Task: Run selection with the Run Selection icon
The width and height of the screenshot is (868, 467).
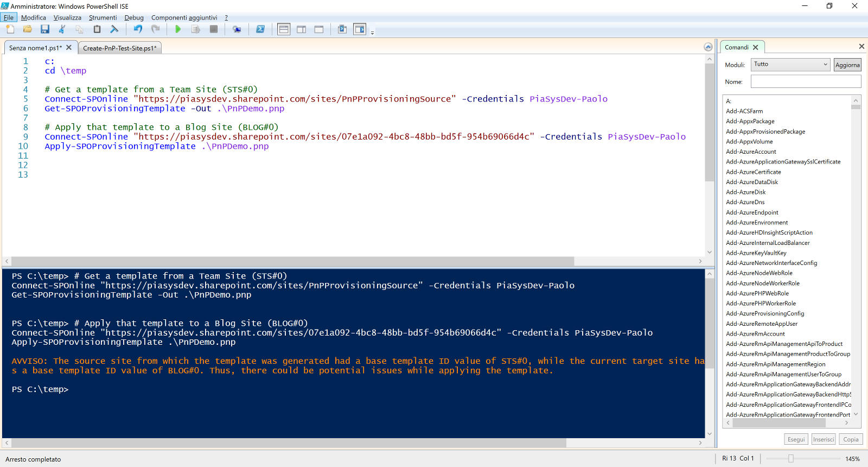Action: 196,29
